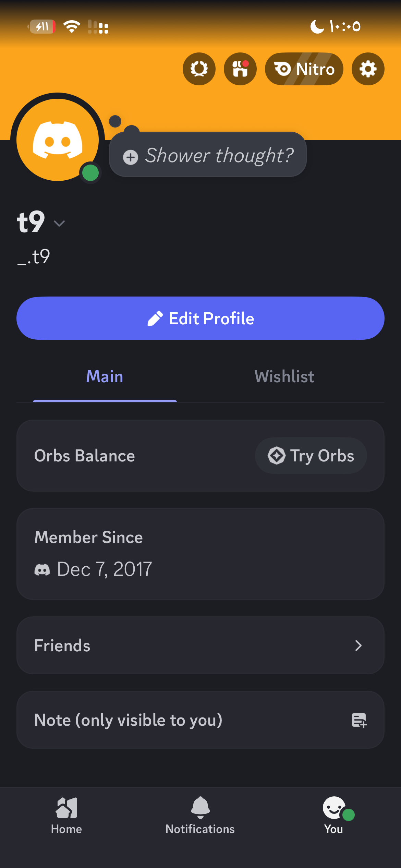Tap the Try Orbs button
This screenshot has height=868, width=401.
[x=311, y=456]
